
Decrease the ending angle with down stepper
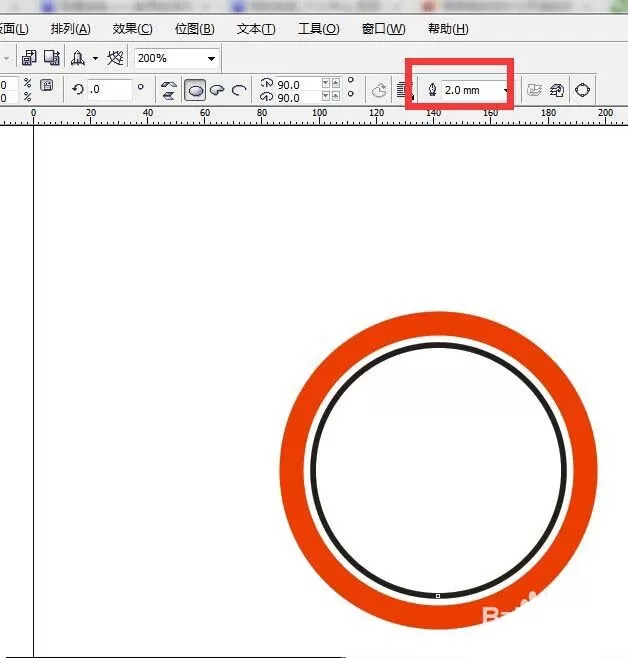tap(326, 97)
